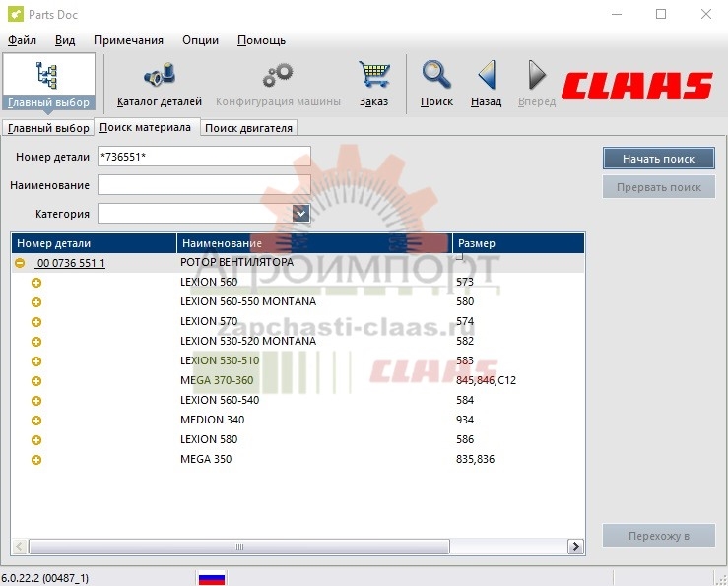Select the Поиск материала tab
Image resolution: width=728 pixels, height=586 pixels.
pos(146,127)
